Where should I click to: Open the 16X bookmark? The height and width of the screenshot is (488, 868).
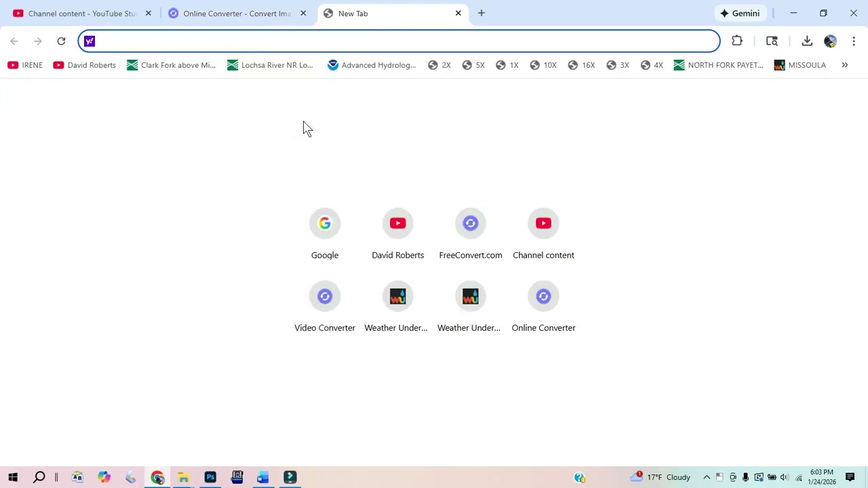[582, 65]
